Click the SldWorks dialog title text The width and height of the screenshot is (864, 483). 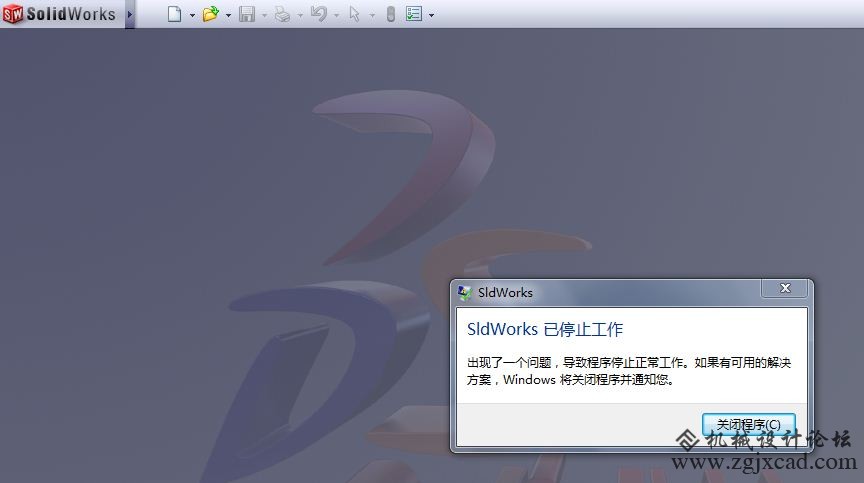505,292
